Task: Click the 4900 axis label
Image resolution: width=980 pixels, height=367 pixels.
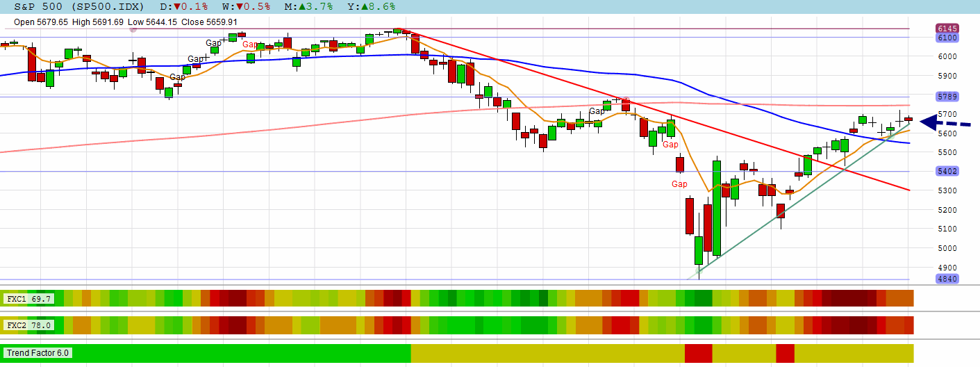Action: point(947,268)
